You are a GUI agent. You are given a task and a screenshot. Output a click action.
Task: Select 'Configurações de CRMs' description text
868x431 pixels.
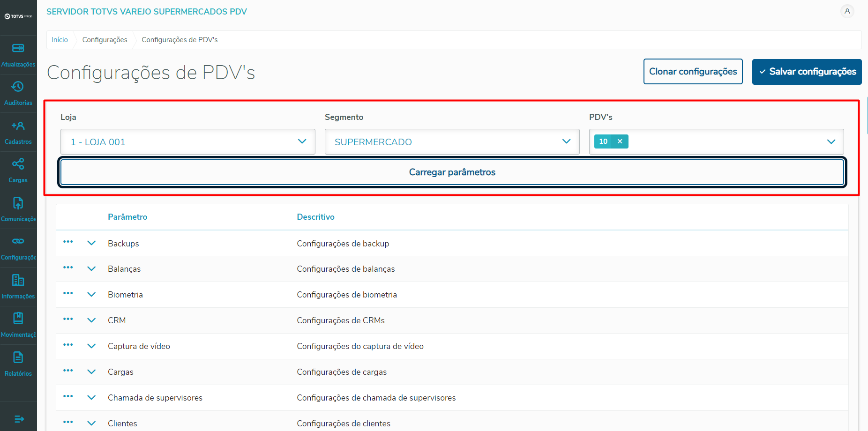point(340,321)
